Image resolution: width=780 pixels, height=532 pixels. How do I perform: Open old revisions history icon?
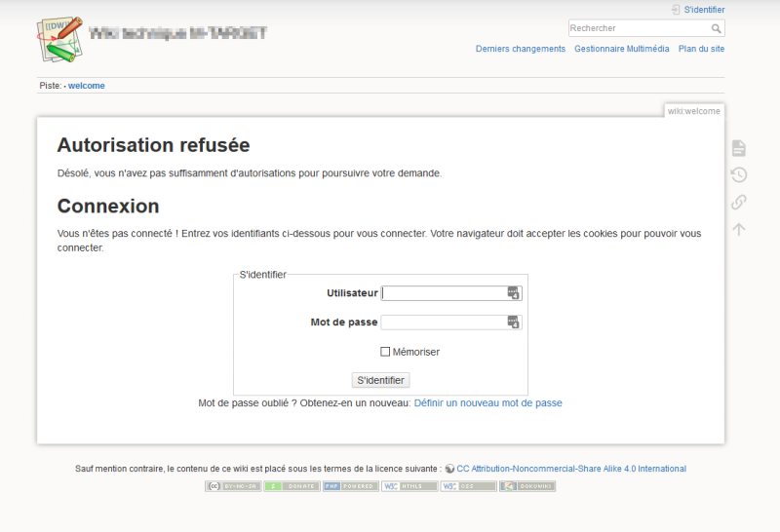click(739, 175)
